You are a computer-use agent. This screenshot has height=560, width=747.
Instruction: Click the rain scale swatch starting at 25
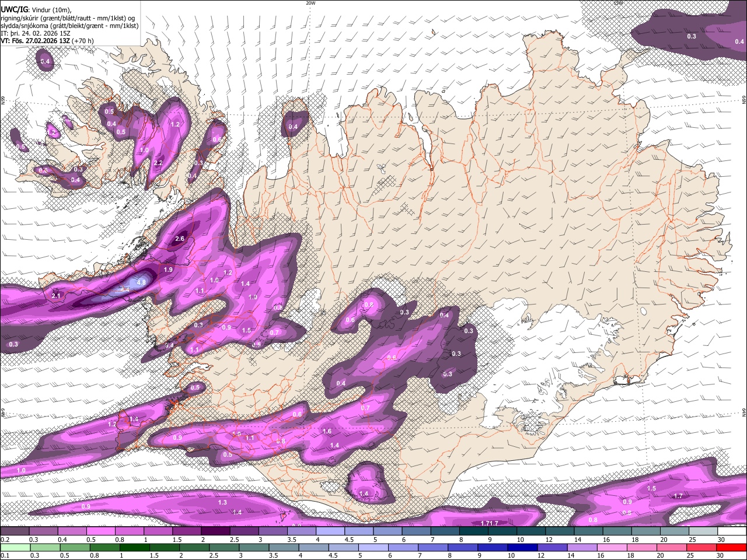(x=701, y=547)
